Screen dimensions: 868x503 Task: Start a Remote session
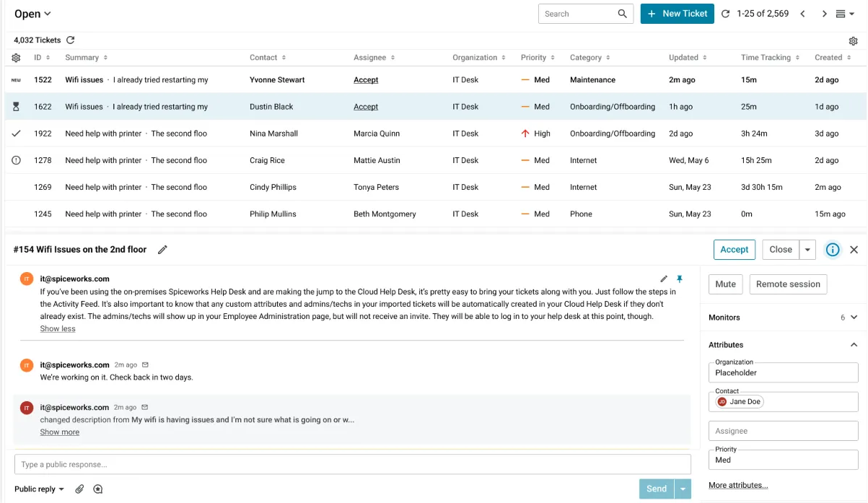(788, 284)
